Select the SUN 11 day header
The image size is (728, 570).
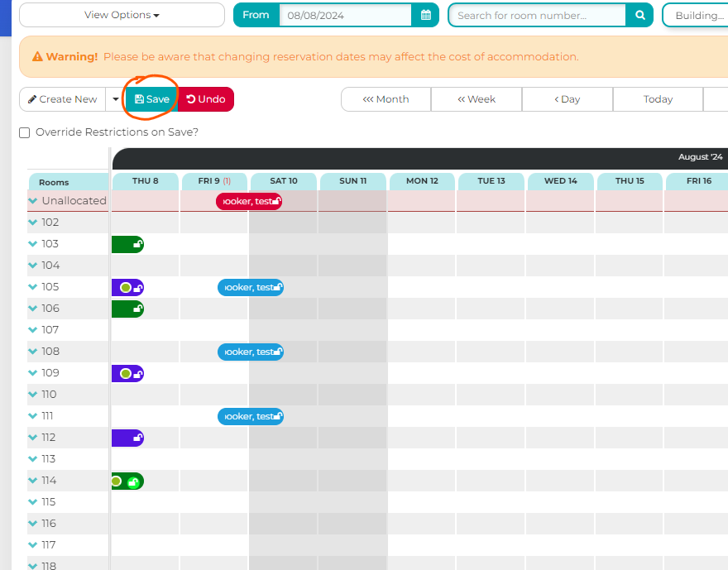[x=353, y=181]
